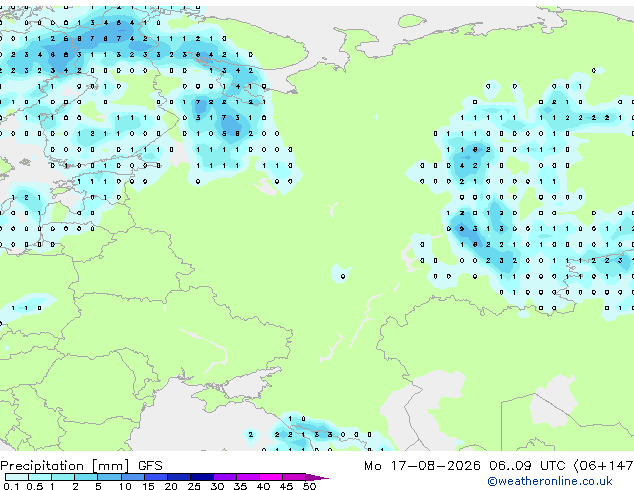Image resolution: width=634 pixels, height=490 pixels.
Task: Click the 1–2 mm legend swatch
Action: [x=63, y=477]
